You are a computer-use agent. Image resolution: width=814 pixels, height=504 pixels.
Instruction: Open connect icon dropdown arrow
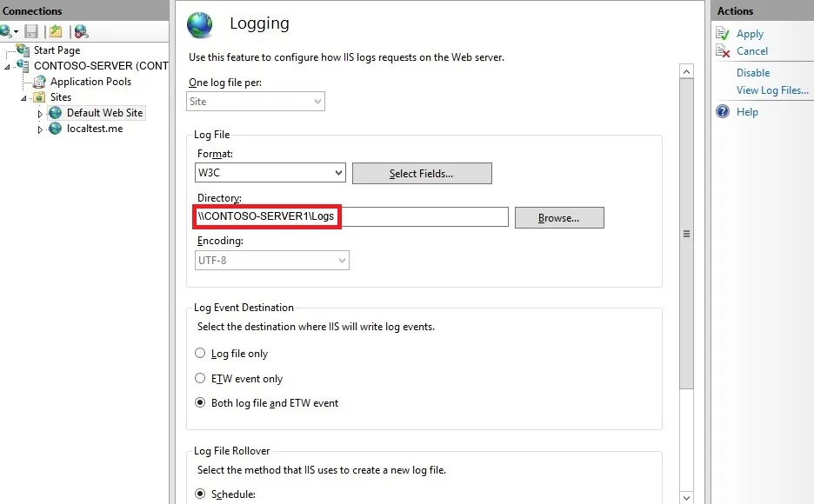point(17,32)
